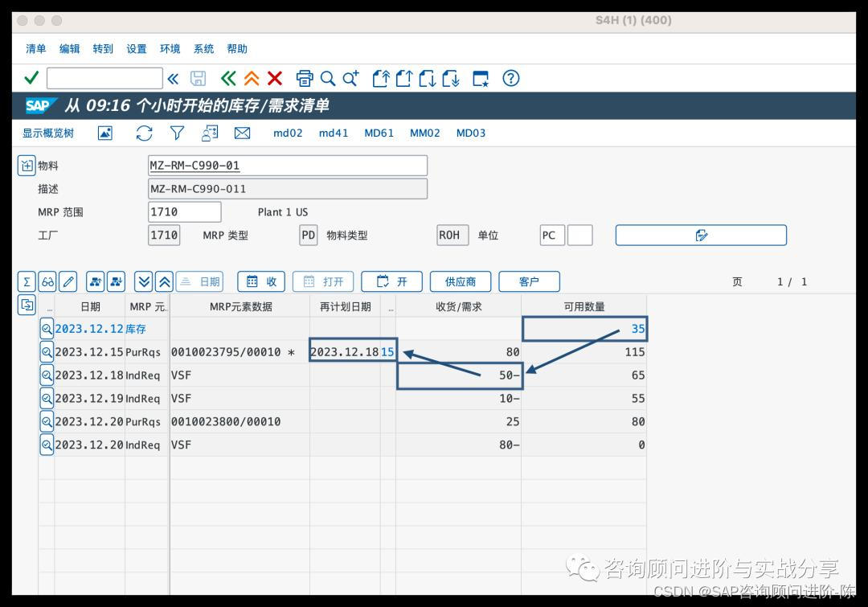Click the transaction command input field
Viewport: 868px width, 607px height.
click(104, 78)
